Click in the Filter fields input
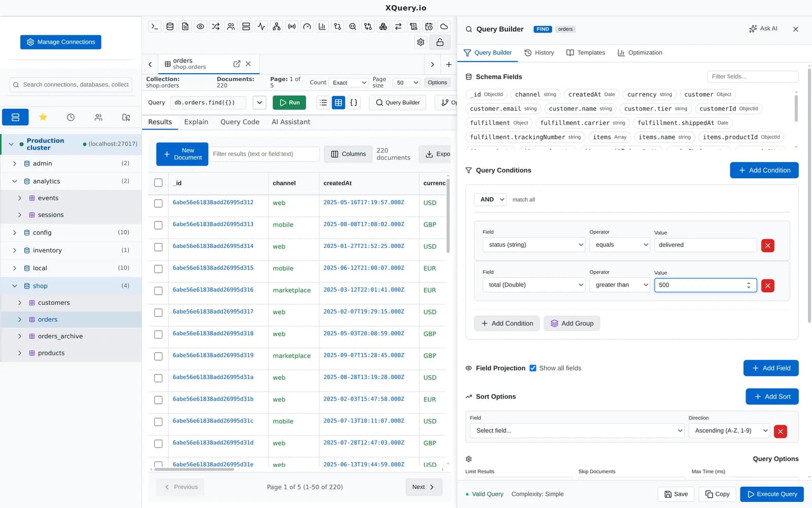 pyautogui.click(x=753, y=77)
